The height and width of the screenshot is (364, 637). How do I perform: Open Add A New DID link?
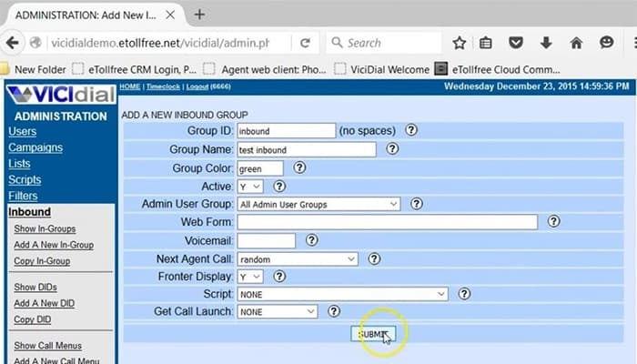45,303
